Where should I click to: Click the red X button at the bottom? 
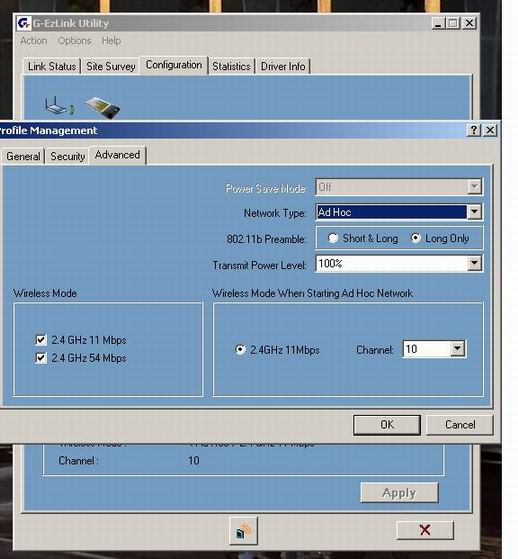tap(425, 530)
